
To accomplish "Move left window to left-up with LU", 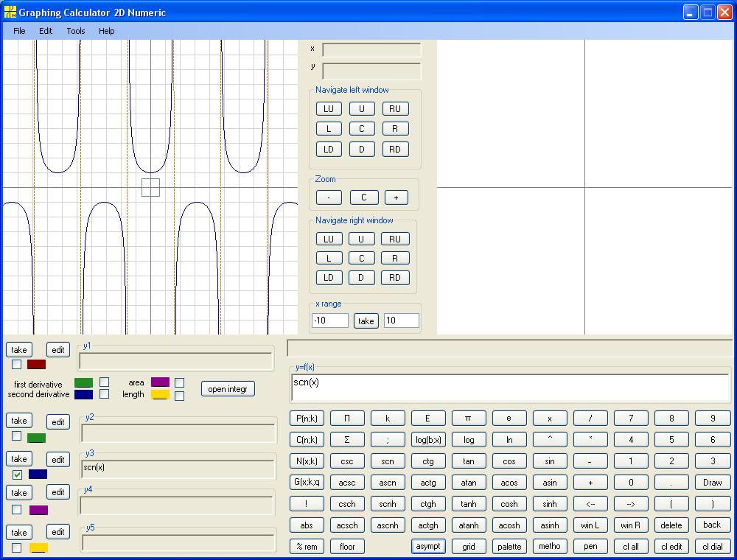I will coord(329,109).
